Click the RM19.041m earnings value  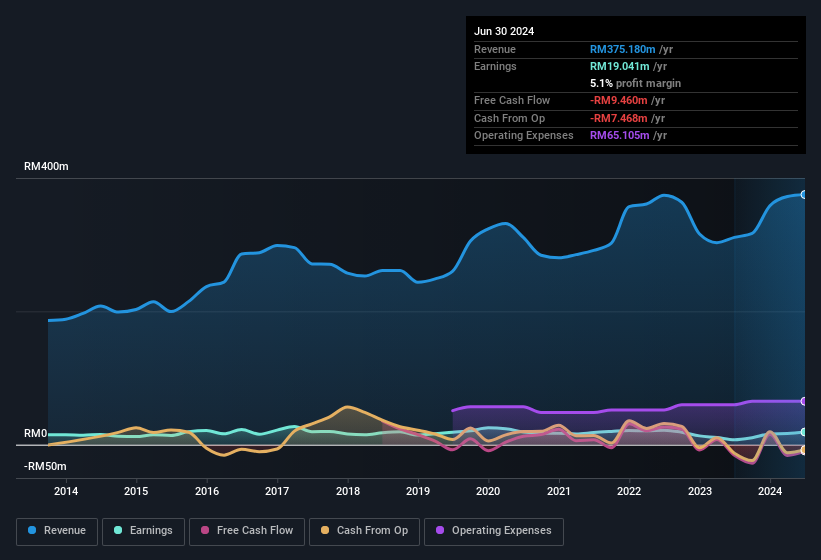pos(619,66)
